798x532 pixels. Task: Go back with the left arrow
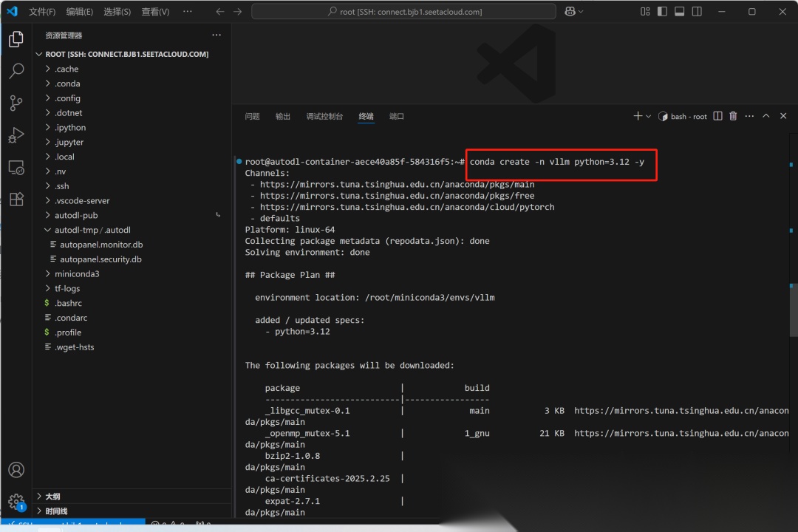[x=220, y=11]
